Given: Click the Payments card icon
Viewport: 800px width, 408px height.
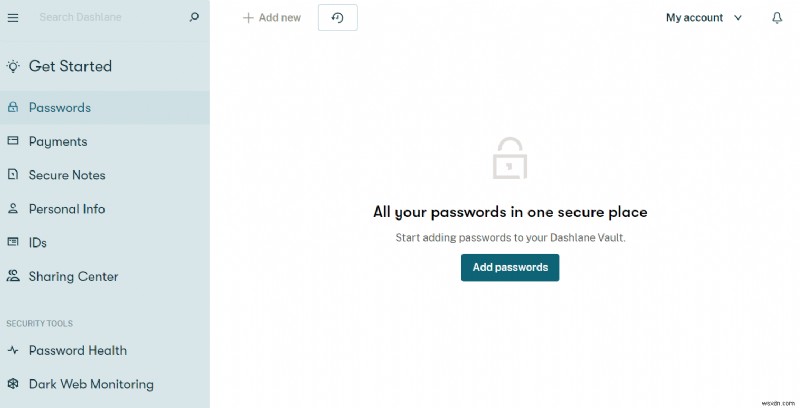Looking at the screenshot, I should click(13, 141).
